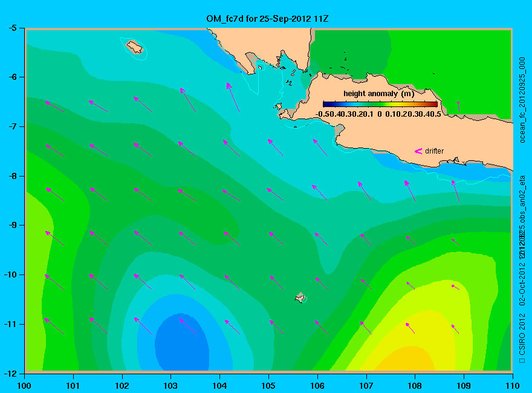Viewport: 532px width, 393px height.
Task: Click the x-axis label "100"
Action: click(x=24, y=386)
